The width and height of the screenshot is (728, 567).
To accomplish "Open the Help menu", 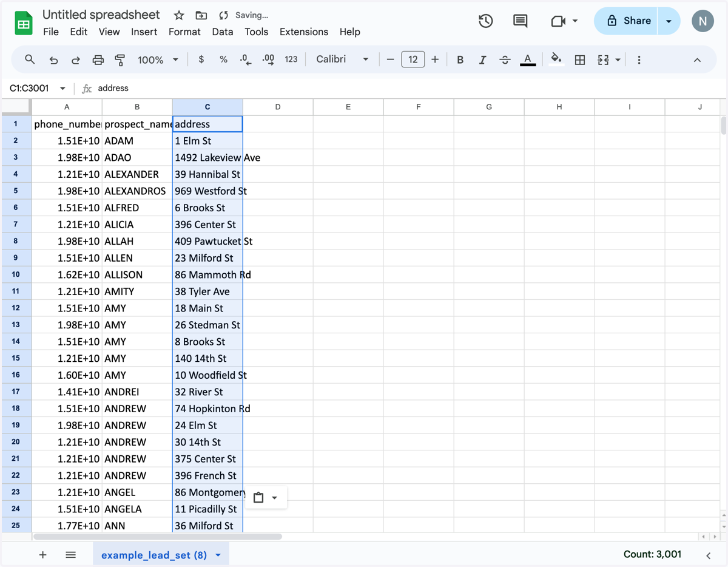I will coord(350,32).
